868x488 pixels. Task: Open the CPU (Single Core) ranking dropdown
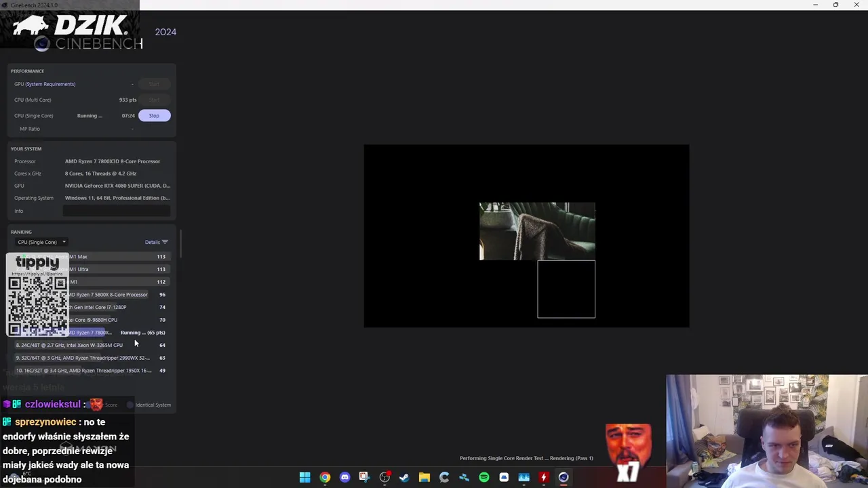(42, 242)
